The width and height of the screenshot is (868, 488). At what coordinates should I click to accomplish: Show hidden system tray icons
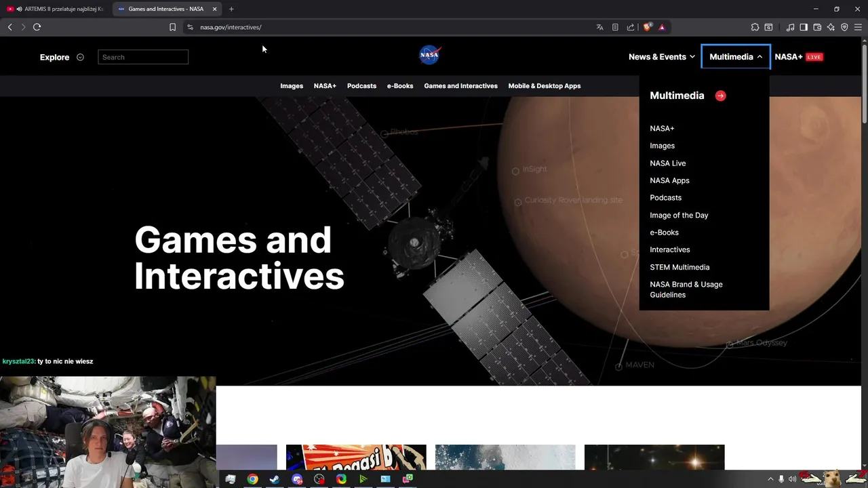tap(770, 479)
